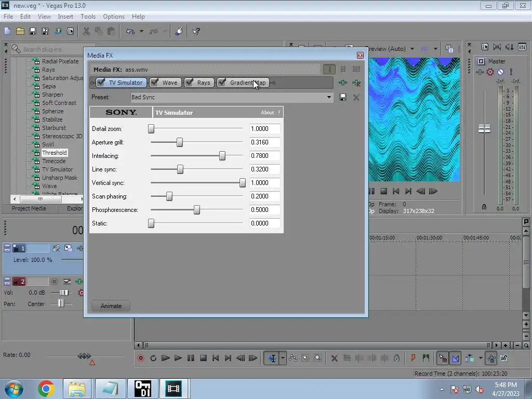Click the Master FX icon in Master bus
Screen dimensions: 532x399
click(x=480, y=72)
